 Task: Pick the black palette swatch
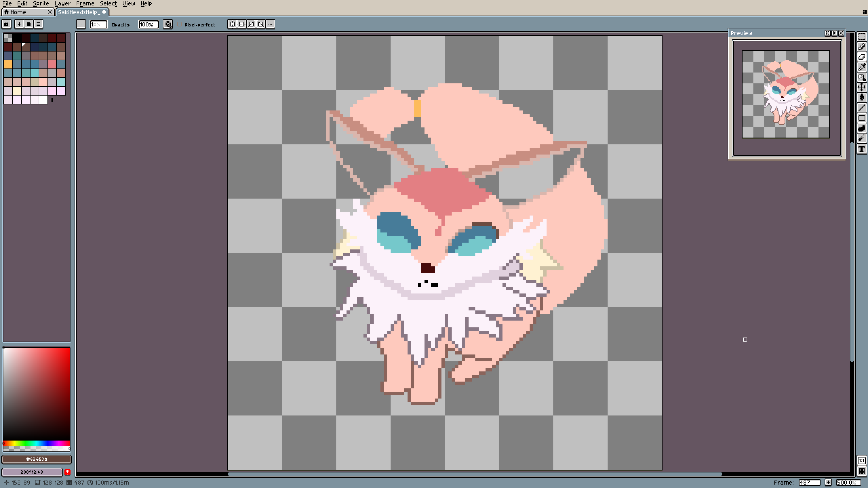pyautogui.click(x=17, y=38)
